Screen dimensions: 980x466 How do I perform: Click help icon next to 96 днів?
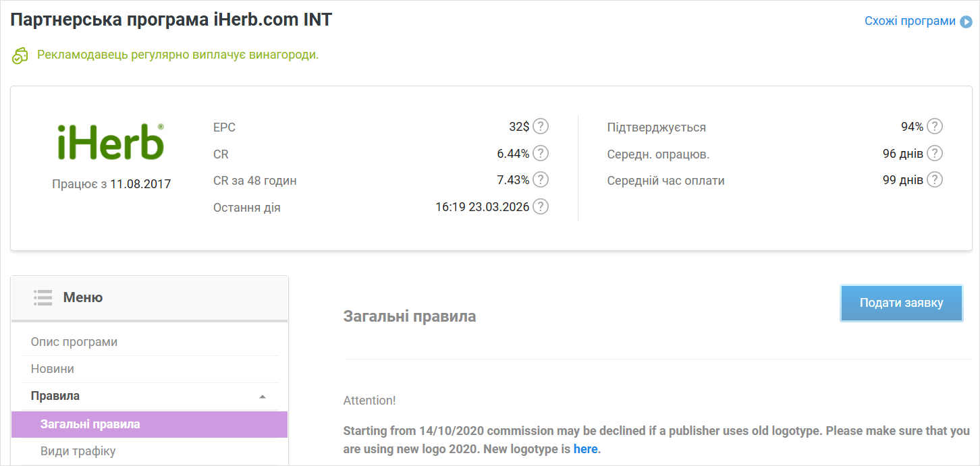(x=934, y=153)
